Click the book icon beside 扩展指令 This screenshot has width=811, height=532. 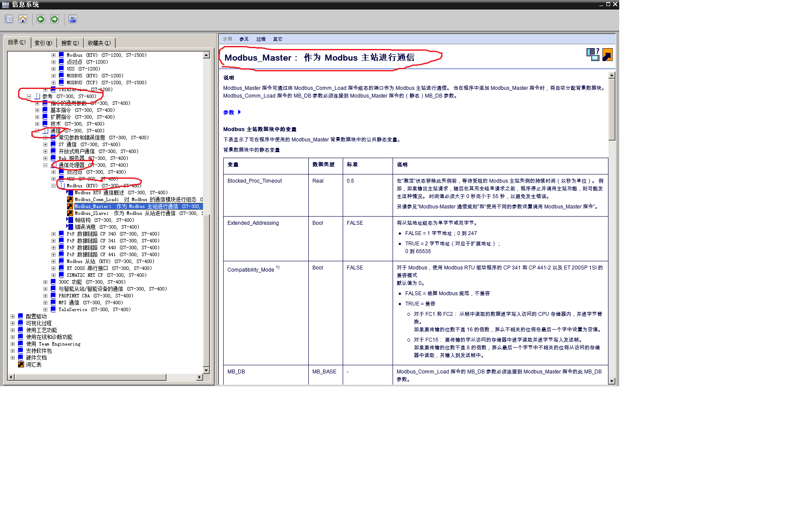pyautogui.click(x=45, y=117)
